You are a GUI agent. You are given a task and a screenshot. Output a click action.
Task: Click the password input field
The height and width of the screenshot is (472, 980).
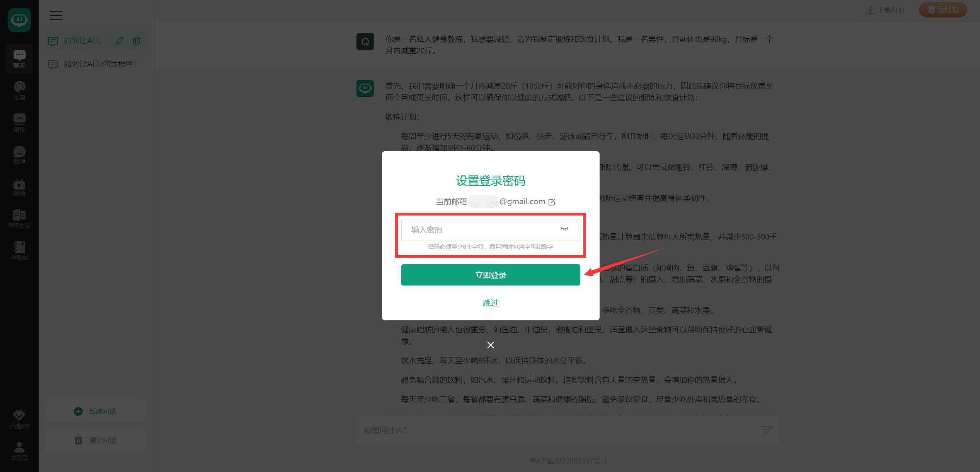tap(479, 229)
